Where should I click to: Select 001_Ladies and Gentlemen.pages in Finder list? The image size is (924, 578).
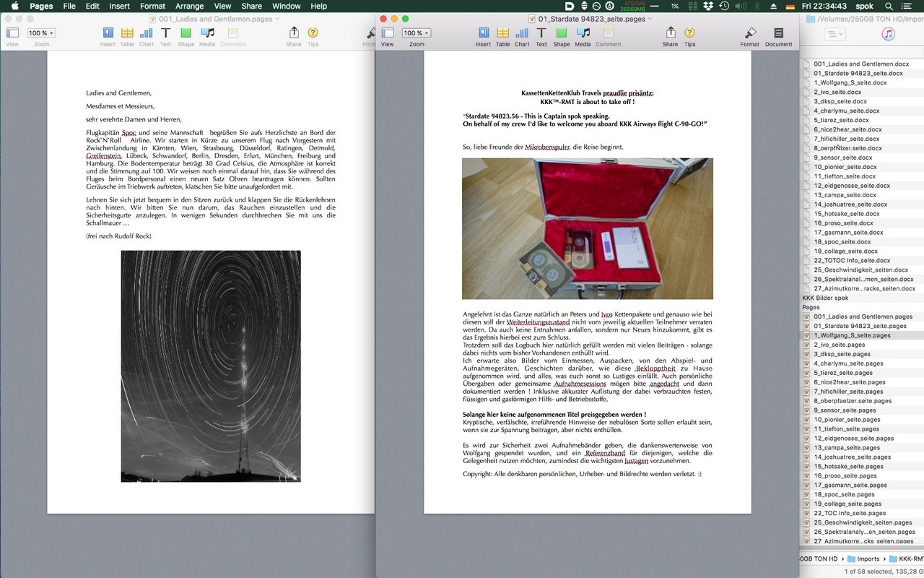coord(862,316)
